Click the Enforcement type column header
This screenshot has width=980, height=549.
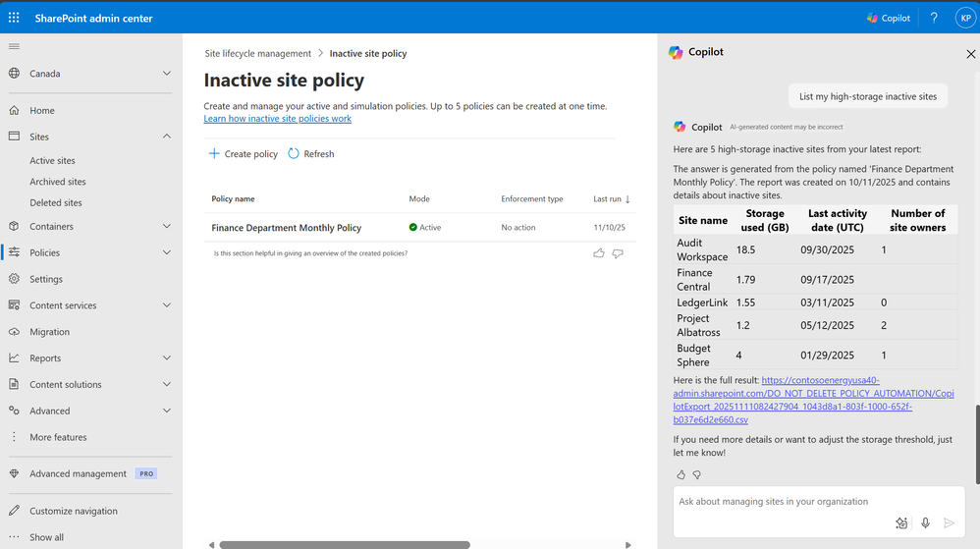pos(532,198)
